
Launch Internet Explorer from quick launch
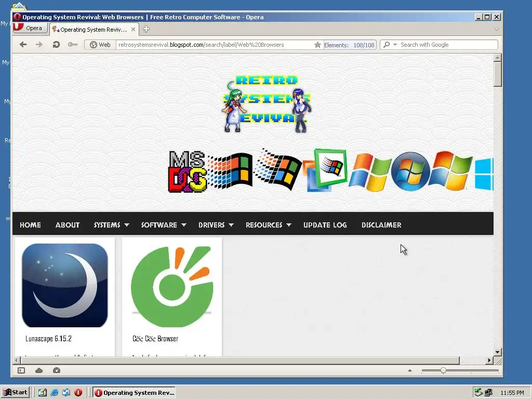(x=54, y=393)
